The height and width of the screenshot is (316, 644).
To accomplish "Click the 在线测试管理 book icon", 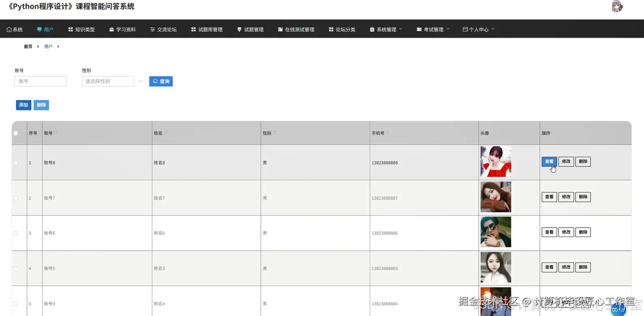I will pyautogui.click(x=280, y=30).
